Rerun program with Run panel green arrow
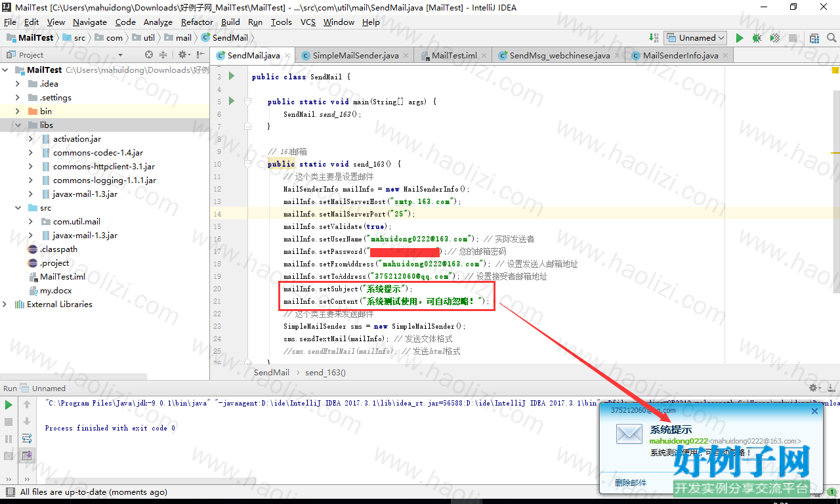The image size is (840, 504). click(9, 405)
